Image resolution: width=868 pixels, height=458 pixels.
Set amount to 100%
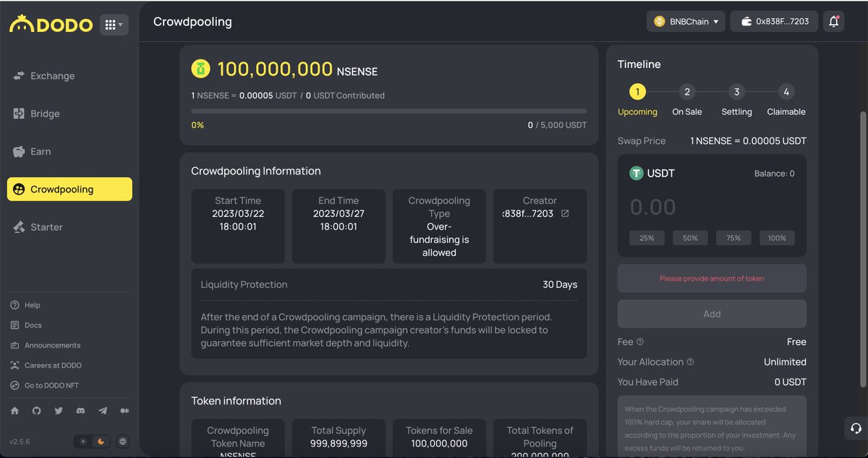click(777, 238)
